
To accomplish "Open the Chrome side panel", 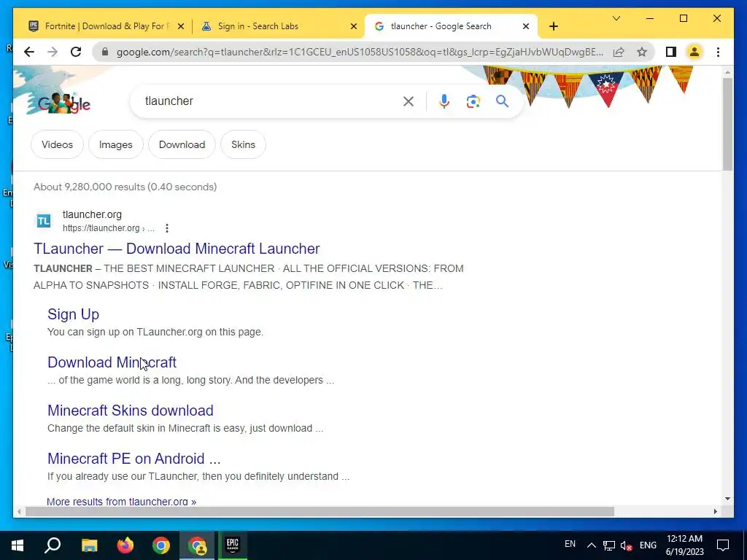I will tap(671, 52).
